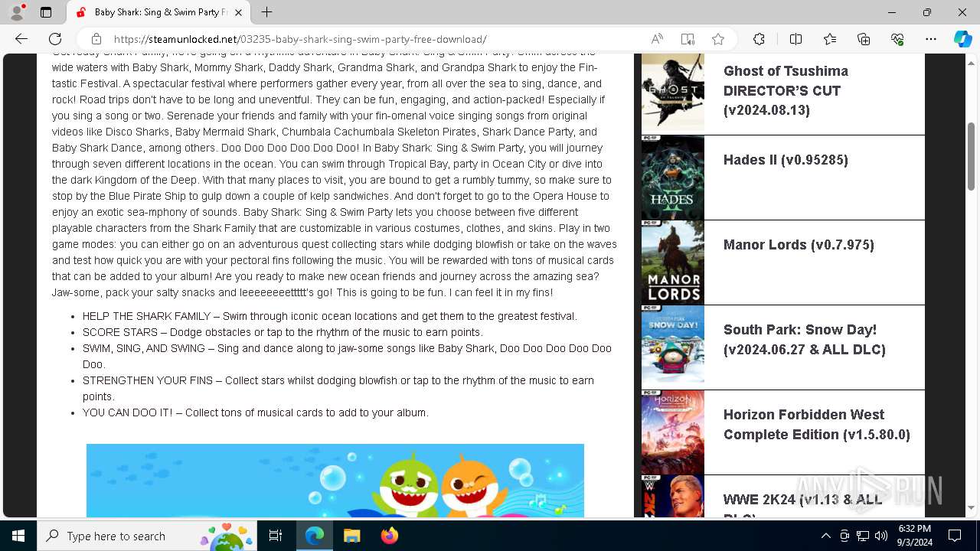The width and height of the screenshot is (980, 551).
Task: Open the Windows Start menu
Action: pyautogui.click(x=18, y=536)
